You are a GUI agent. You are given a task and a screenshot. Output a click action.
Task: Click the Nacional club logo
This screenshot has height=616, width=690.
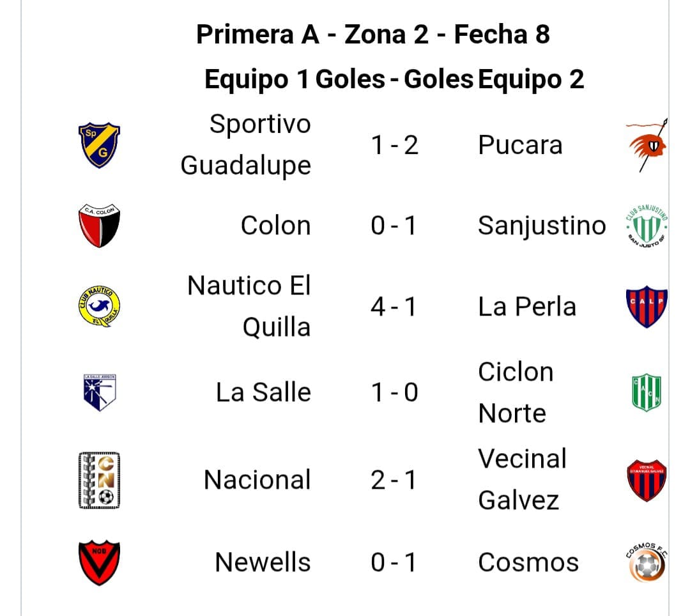(99, 480)
